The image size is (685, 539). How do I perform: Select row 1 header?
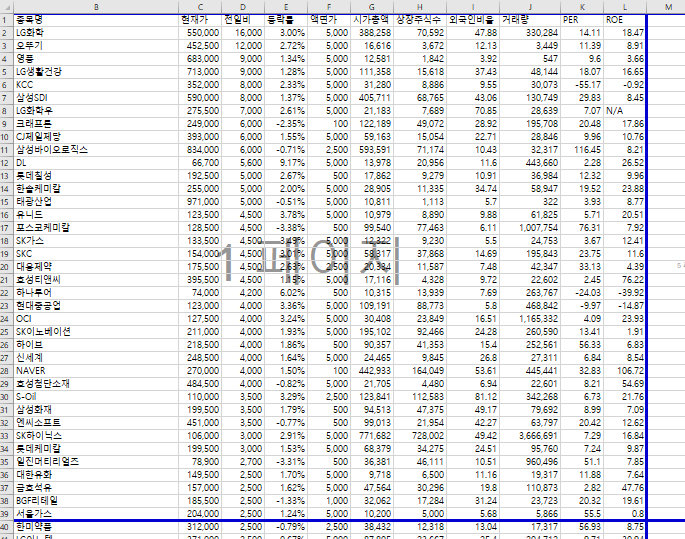7,20
